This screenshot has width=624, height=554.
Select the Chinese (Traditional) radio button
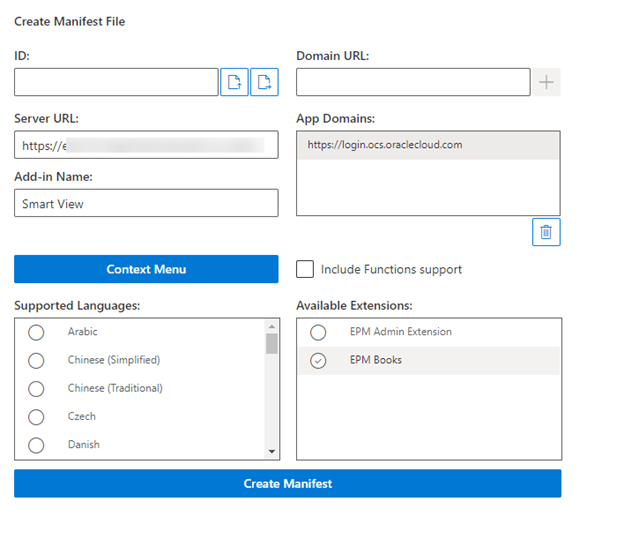pos(36,388)
